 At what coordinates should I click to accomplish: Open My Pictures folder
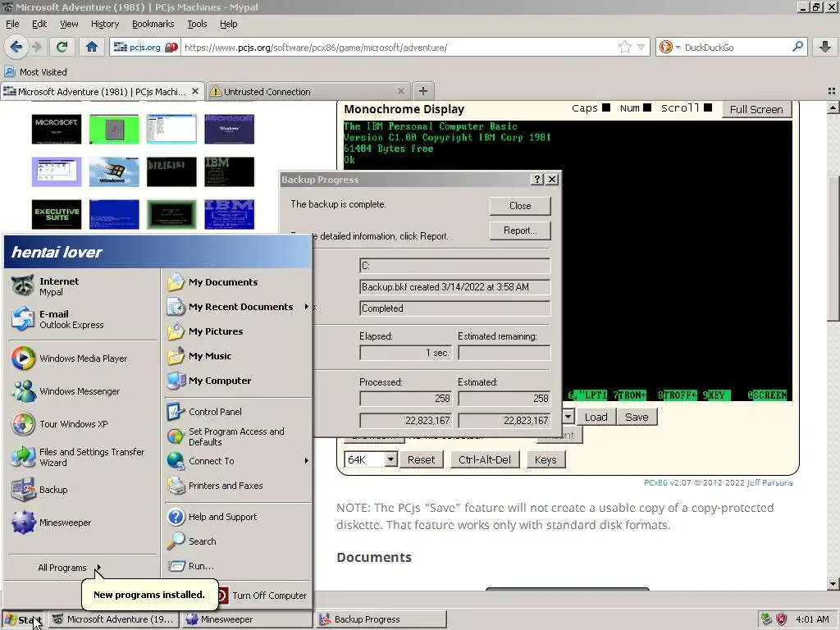(237, 331)
